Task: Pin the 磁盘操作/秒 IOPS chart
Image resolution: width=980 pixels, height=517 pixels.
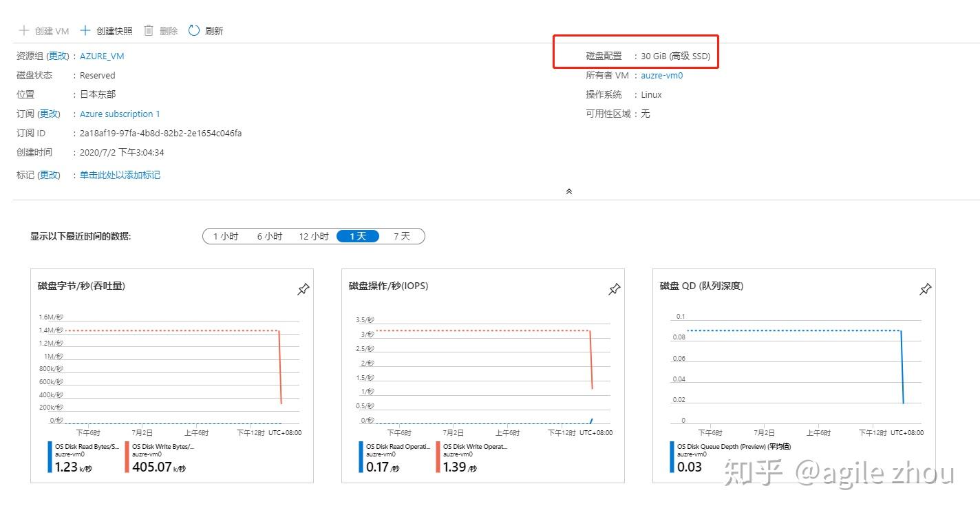Action: point(614,290)
